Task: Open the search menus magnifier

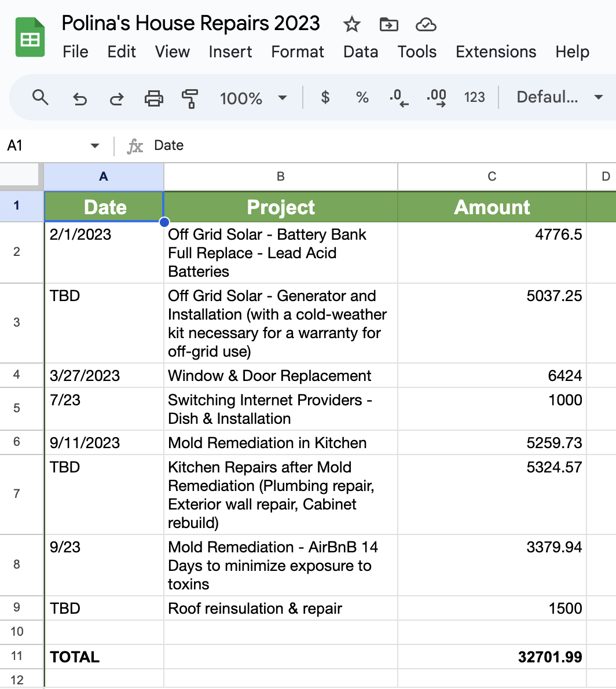Action: tap(40, 97)
